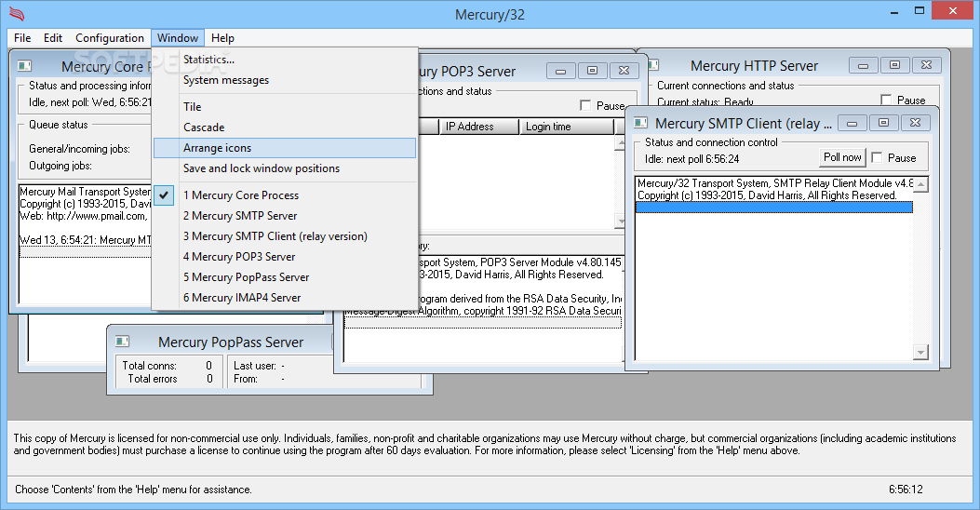This screenshot has height=510, width=980.
Task: Select highlighted blue row in SMTP Client log
Action: point(774,208)
